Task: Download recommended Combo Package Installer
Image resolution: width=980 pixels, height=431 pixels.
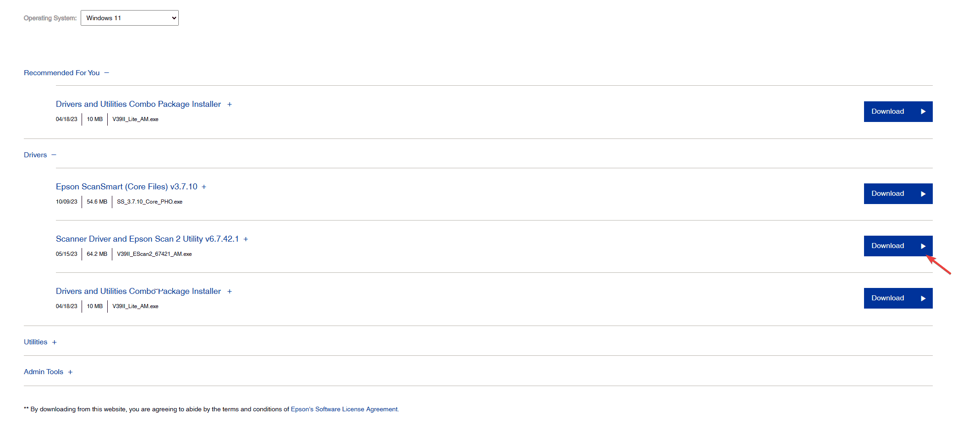Action: [x=898, y=111]
